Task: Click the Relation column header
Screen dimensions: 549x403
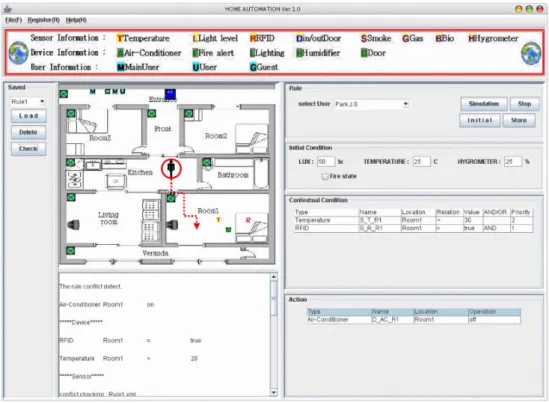Action: pyautogui.click(x=449, y=212)
